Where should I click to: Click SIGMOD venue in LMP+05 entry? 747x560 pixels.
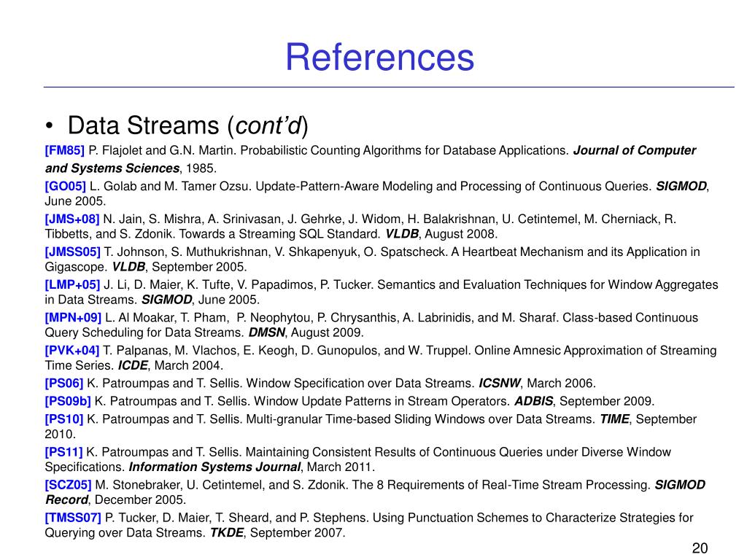[x=167, y=300]
